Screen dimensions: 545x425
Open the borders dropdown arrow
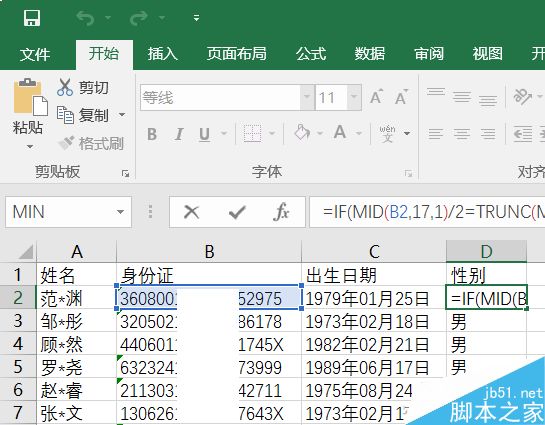(272, 133)
